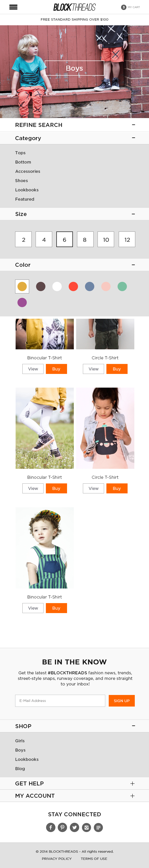Expand the GET HELP footer section
The height and width of the screenshot is (868, 149).
click(132, 783)
